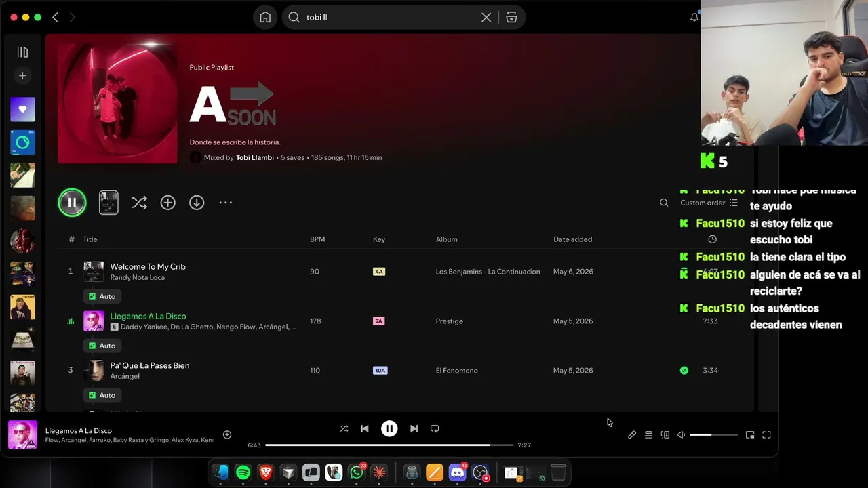
Task: Open WhatsApp from the Dock
Action: click(357, 472)
